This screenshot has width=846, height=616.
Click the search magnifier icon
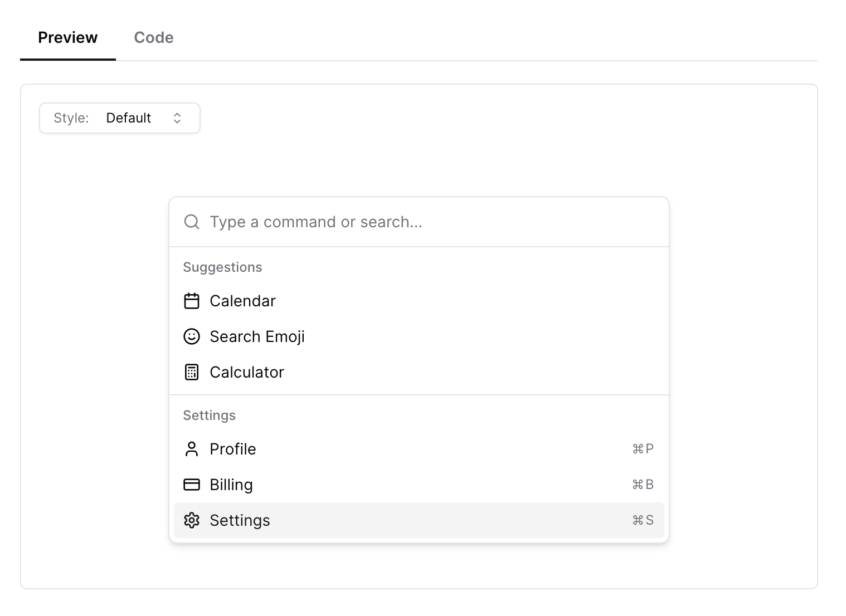(192, 222)
